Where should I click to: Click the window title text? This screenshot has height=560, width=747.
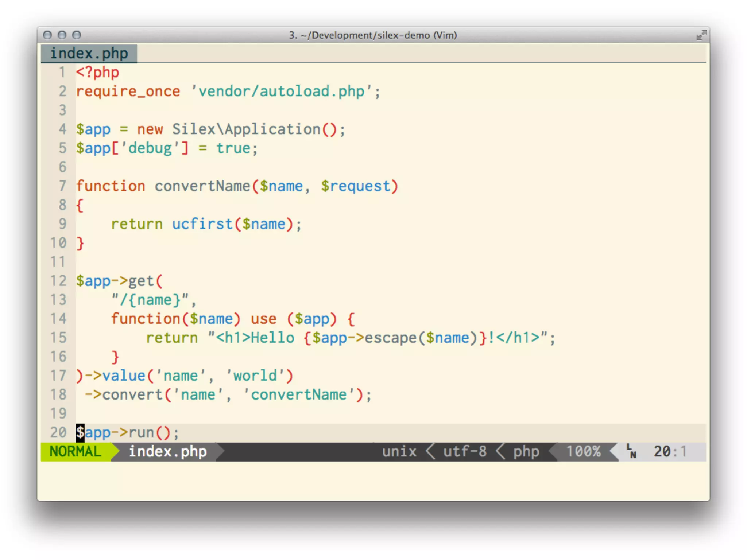coord(373,35)
